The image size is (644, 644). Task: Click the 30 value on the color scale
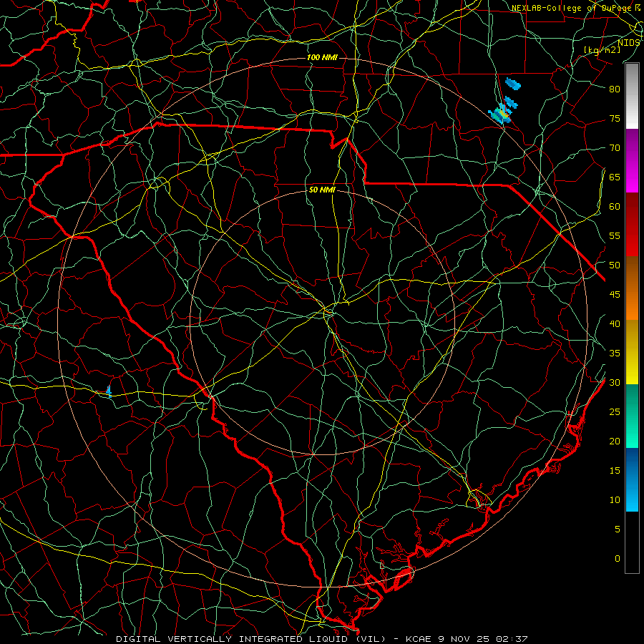(615, 383)
